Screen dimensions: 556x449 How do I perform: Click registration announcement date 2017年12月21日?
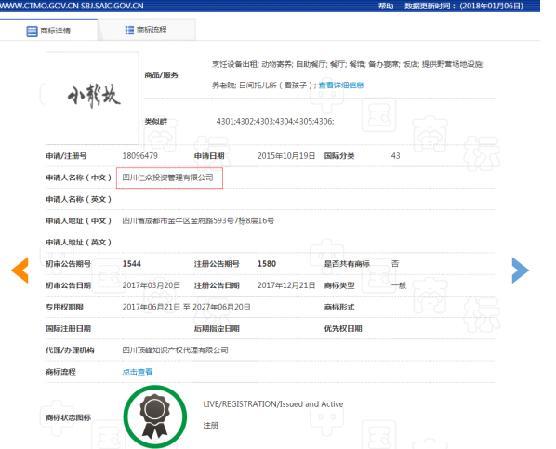click(286, 286)
